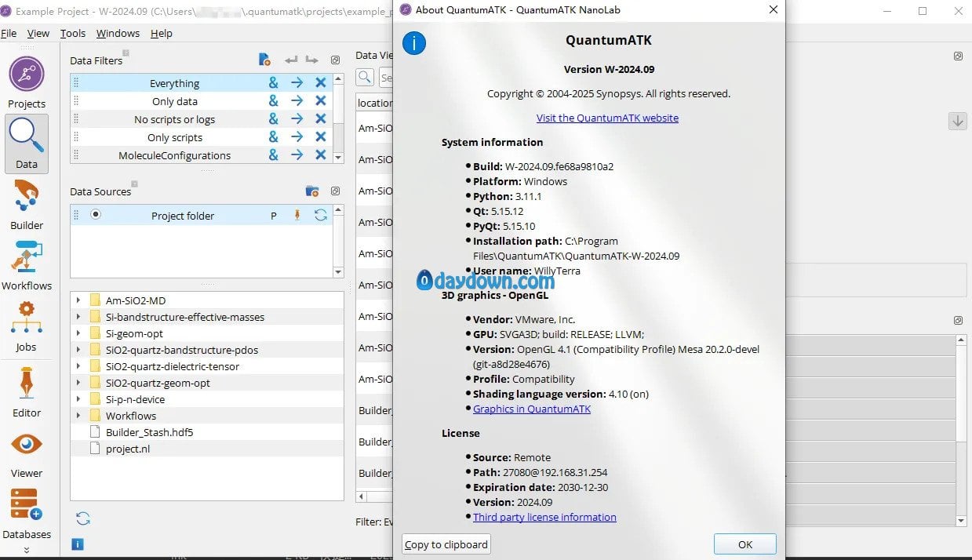Open Visit the QuantumATK website link
The image size is (972, 560).
point(607,118)
